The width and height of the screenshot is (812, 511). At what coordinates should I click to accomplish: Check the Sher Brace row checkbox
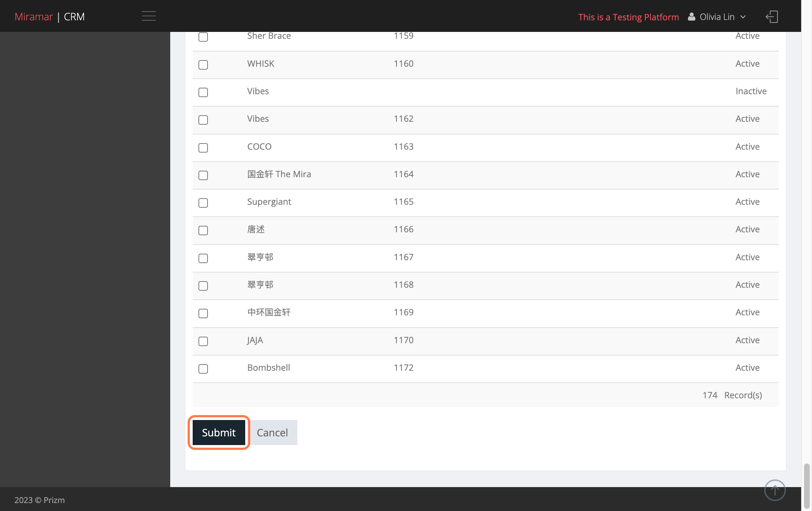click(203, 37)
